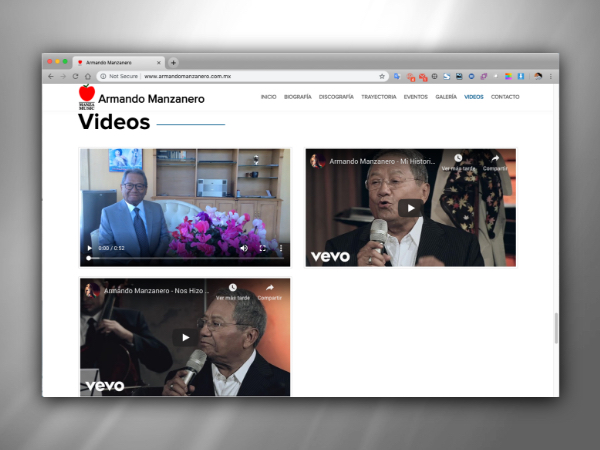Select the Armando Manzanero browser tab

[x=119, y=62]
